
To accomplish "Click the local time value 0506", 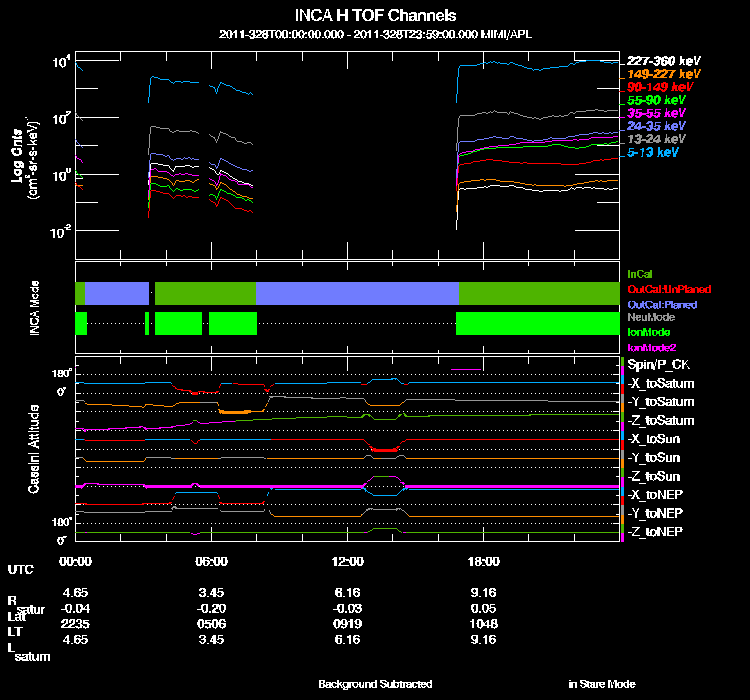I will [211, 624].
